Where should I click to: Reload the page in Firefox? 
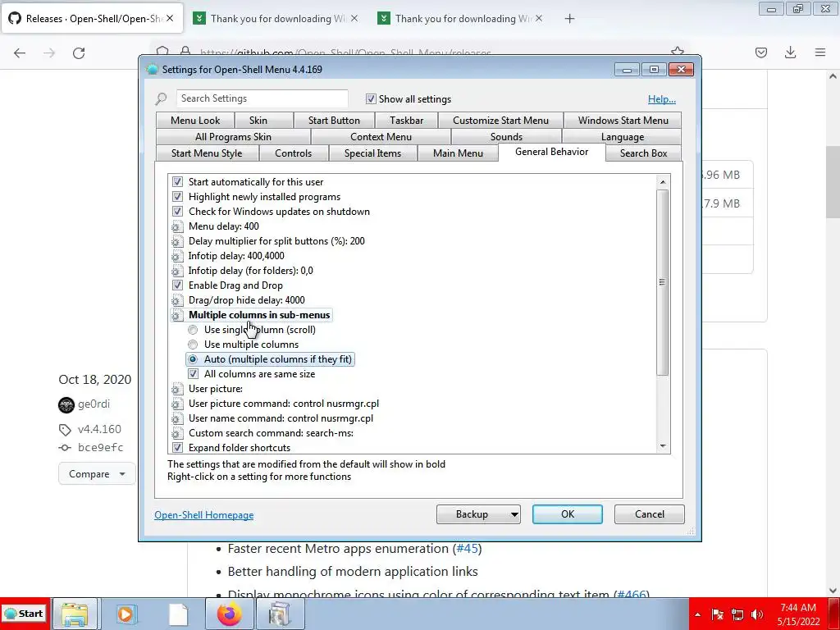(79, 53)
